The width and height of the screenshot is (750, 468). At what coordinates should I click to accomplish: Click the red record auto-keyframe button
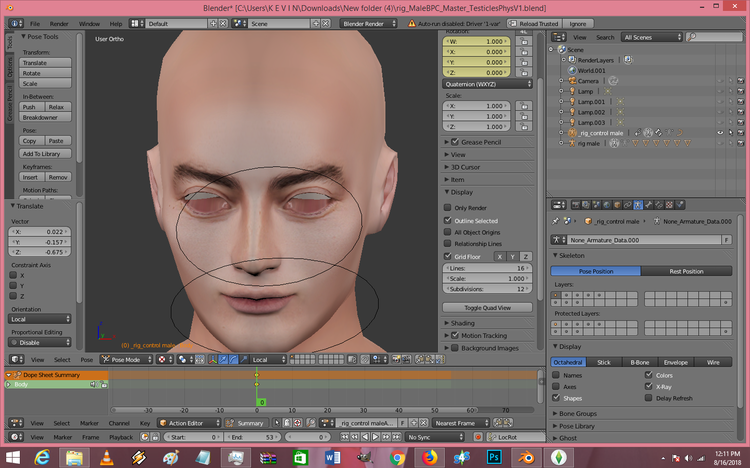click(x=477, y=437)
